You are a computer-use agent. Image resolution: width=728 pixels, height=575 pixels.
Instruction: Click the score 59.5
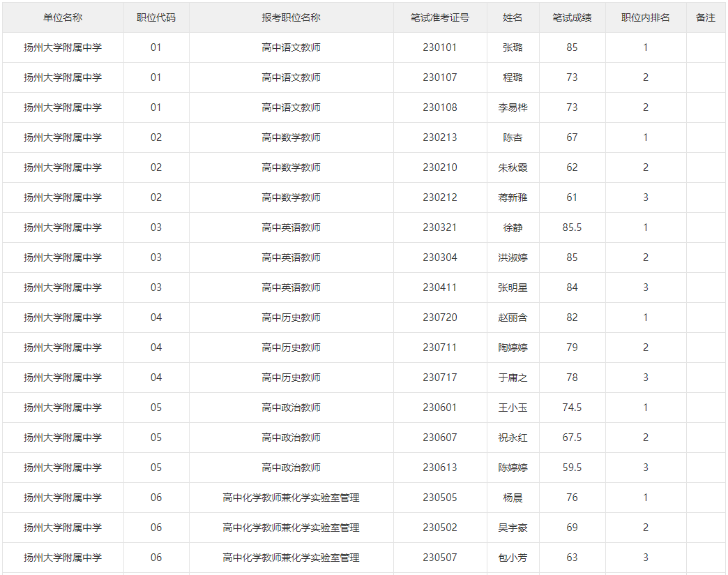tap(572, 468)
